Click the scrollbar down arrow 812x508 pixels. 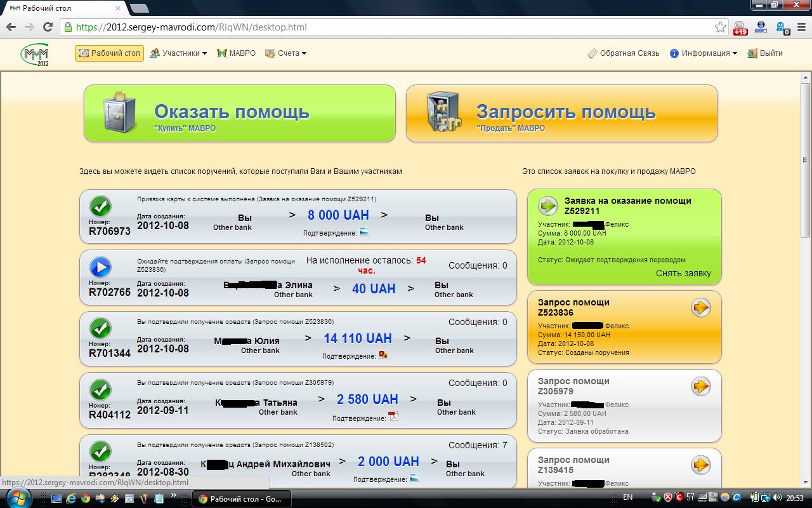806,482
